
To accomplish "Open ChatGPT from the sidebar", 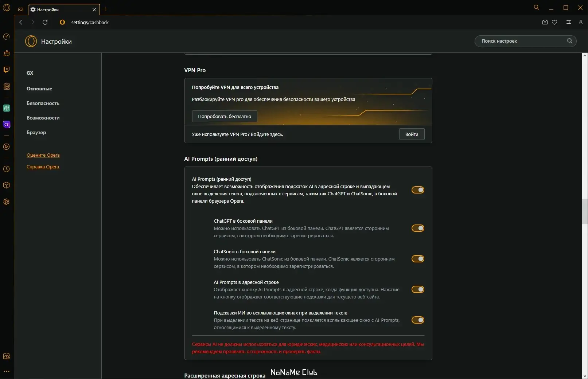I will click(7, 108).
